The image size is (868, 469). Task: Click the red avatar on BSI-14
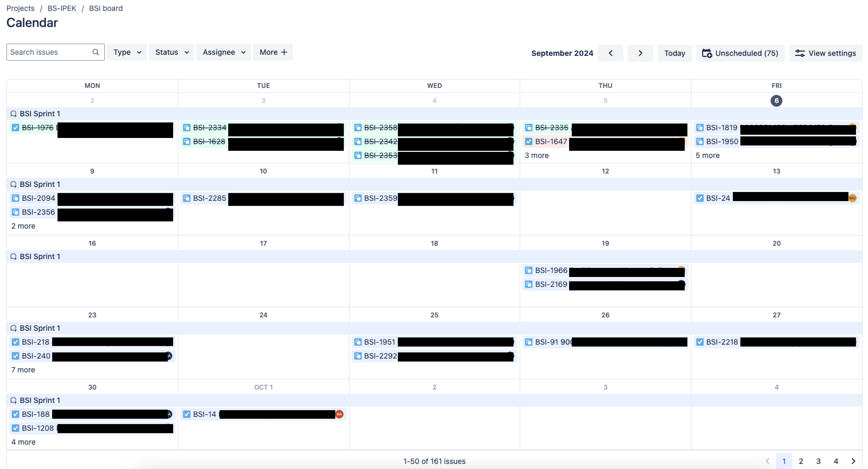click(339, 414)
